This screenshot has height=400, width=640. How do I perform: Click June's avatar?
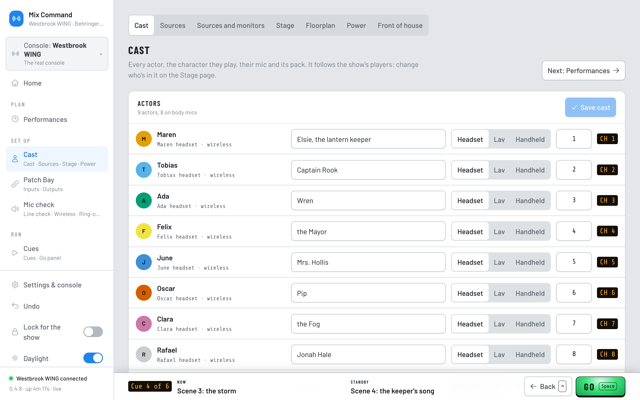tap(144, 262)
